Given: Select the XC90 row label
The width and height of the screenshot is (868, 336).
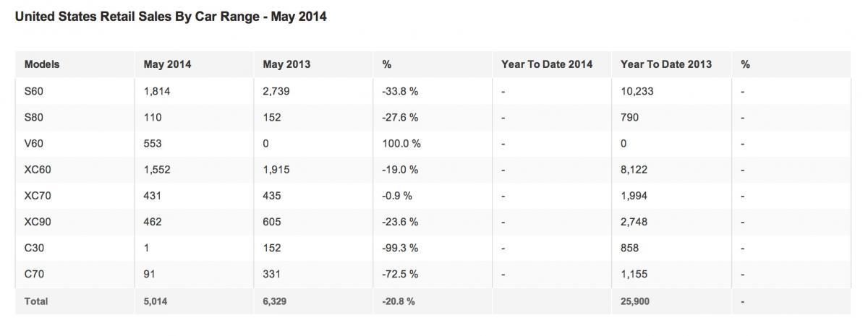Looking at the screenshot, I should click(37, 222).
